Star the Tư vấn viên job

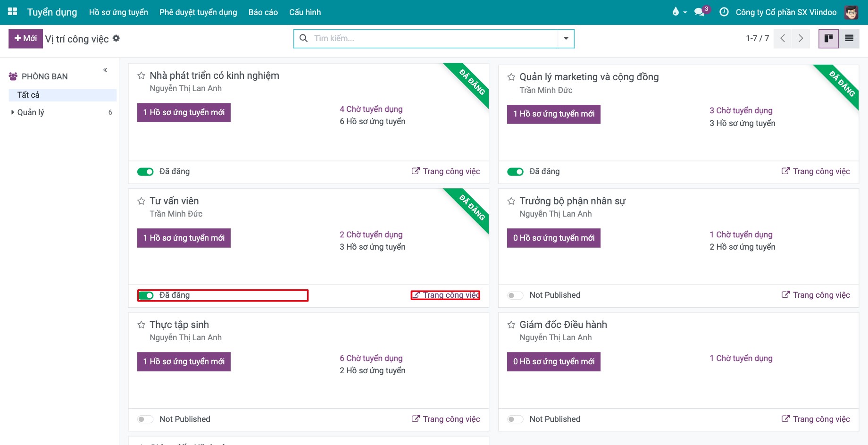141,201
